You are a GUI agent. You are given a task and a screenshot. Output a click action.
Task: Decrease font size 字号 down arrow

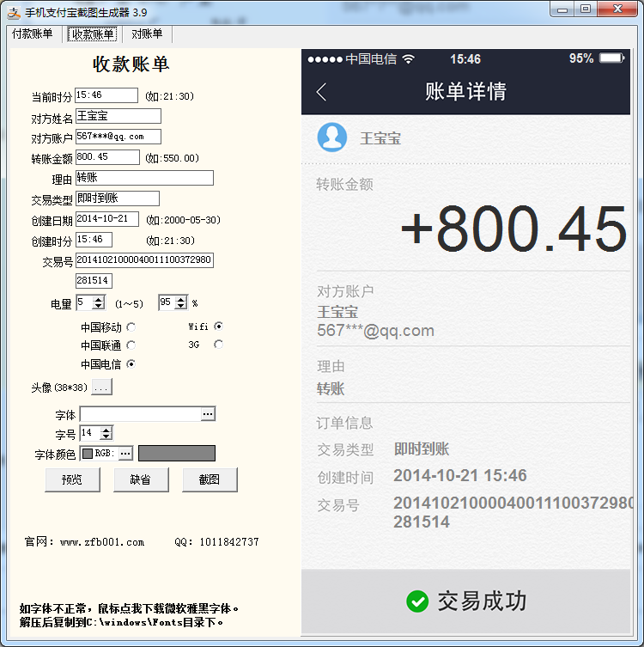pos(106,436)
